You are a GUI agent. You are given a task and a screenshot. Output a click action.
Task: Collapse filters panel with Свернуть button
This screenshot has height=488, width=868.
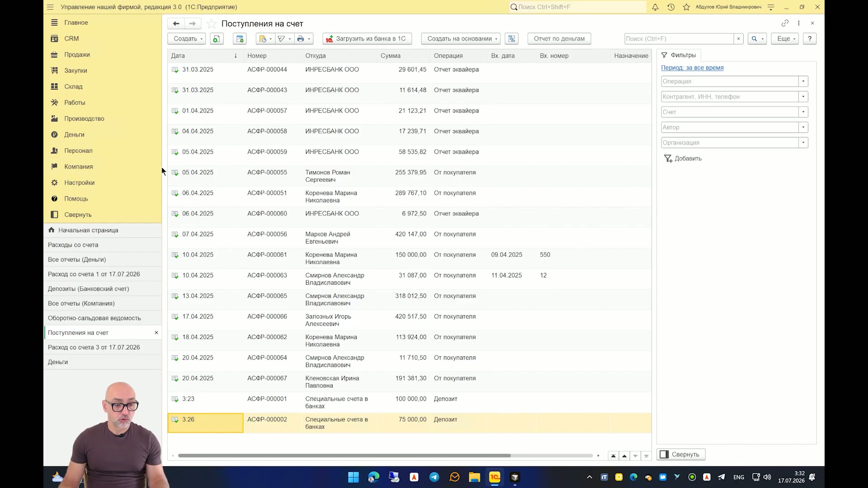click(681, 455)
